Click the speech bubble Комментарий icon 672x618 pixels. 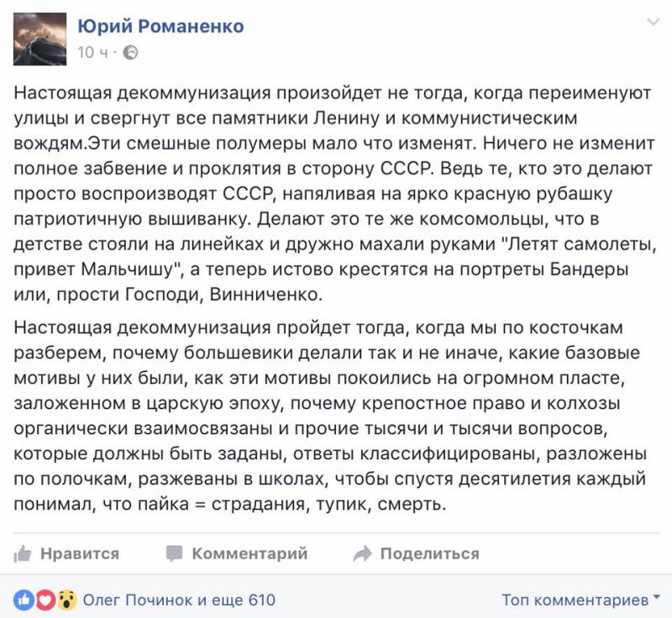175,553
